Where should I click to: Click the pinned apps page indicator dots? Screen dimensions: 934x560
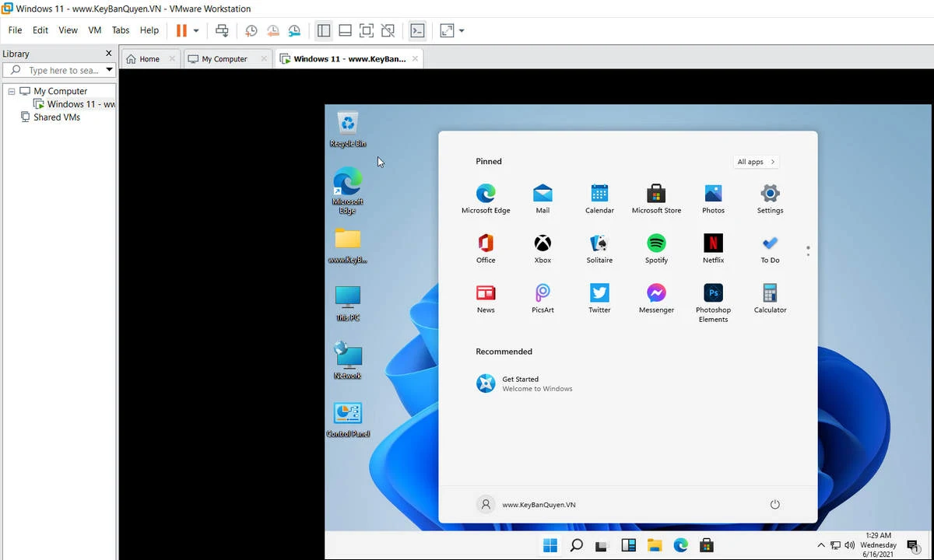point(808,251)
